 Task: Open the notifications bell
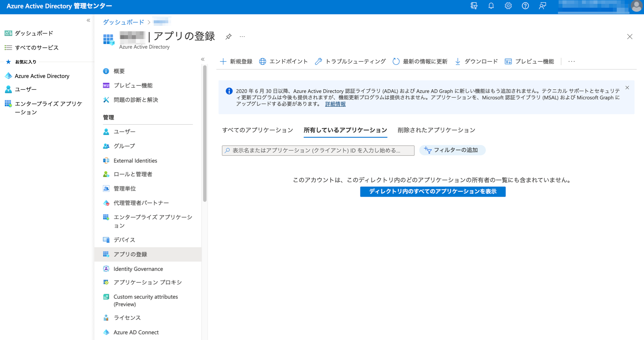click(x=491, y=6)
